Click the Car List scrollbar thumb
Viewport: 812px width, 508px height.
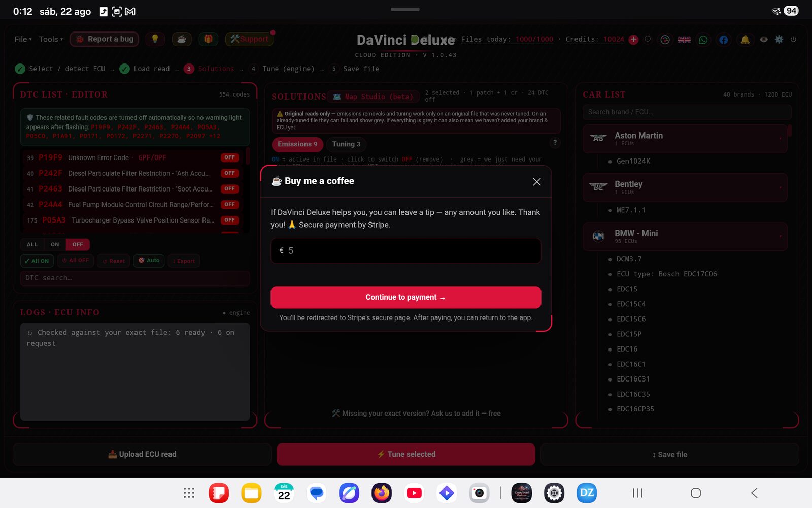789,131
